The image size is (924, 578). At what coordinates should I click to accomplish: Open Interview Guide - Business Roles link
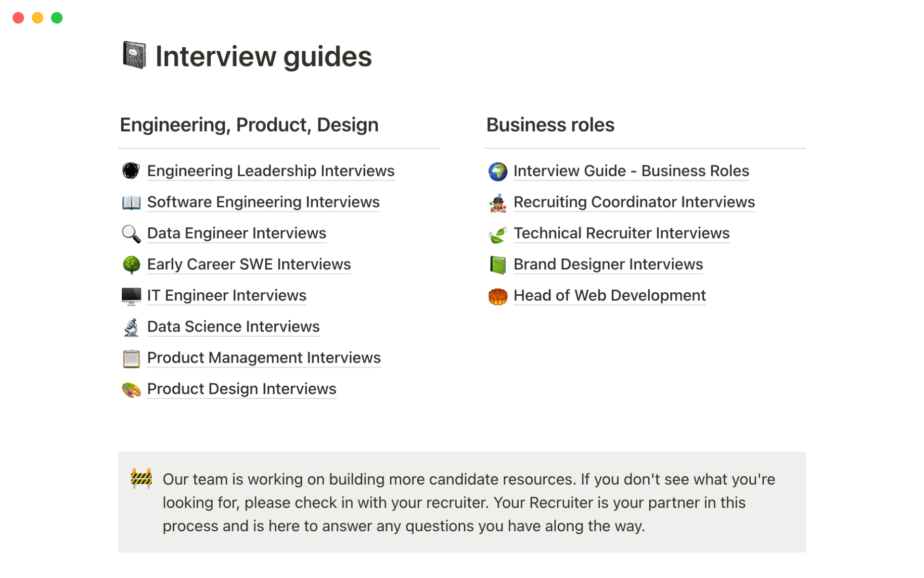point(631,171)
